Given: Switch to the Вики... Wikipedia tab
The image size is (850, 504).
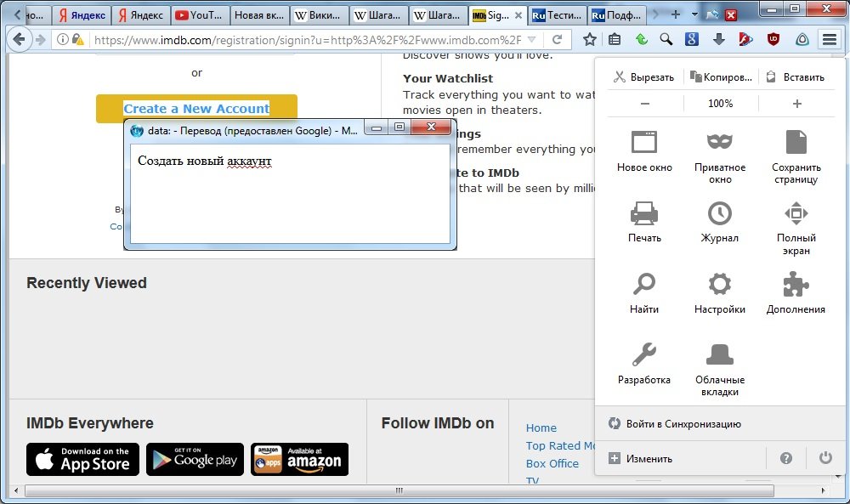Looking at the screenshot, I should coord(320,15).
